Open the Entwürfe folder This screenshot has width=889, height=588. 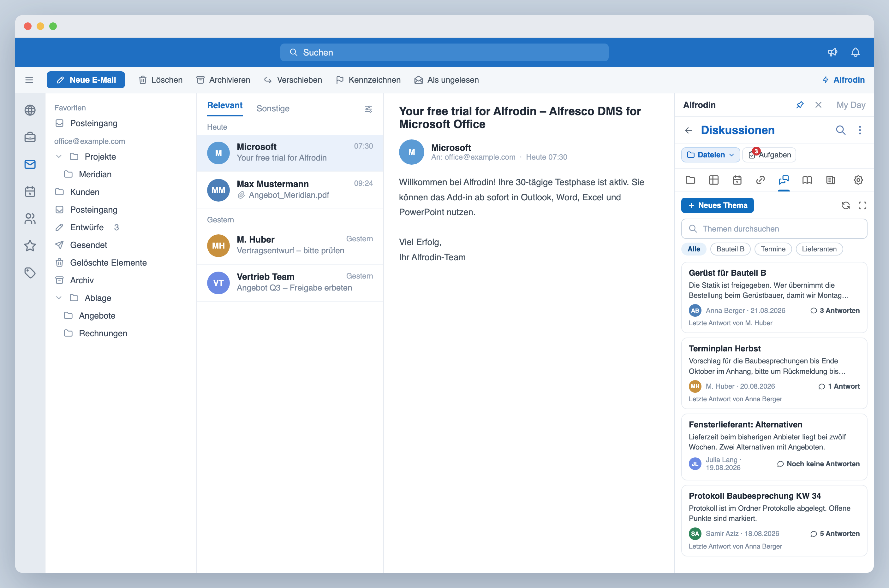coord(87,227)
